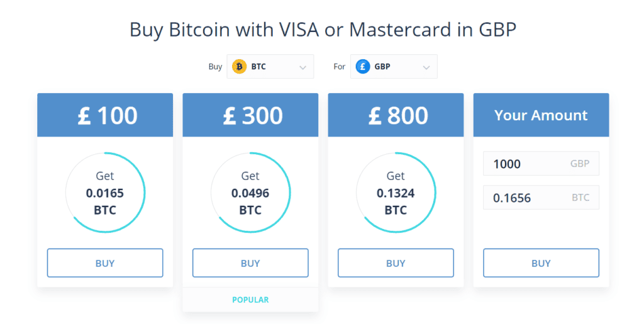Click the POPULAR label below £300

coord(250,299)
